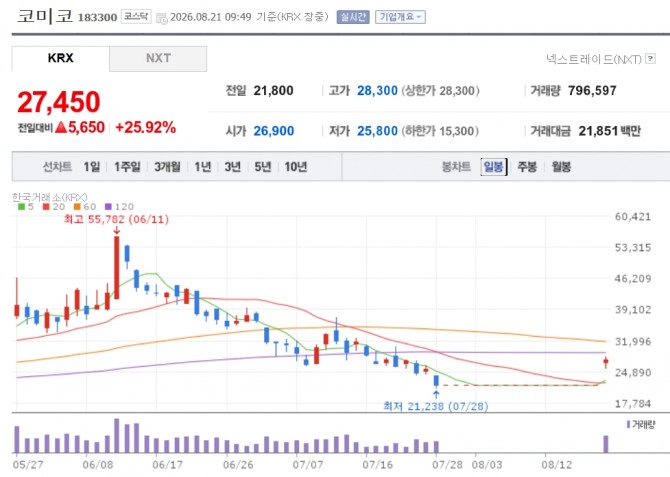Switch to the NXT tab
The height and width of the screenshot is (477, 670).
tap(158, 59)
